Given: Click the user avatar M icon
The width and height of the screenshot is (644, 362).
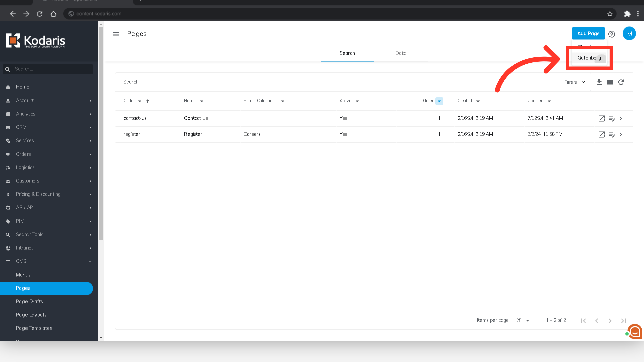Looking at the screenshot, I should point(629,34).
